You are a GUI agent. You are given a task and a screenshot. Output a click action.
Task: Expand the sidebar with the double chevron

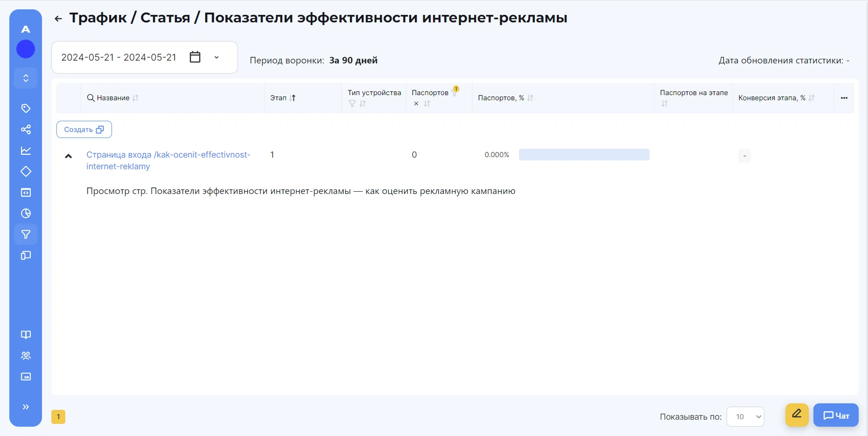click(26, 407)
